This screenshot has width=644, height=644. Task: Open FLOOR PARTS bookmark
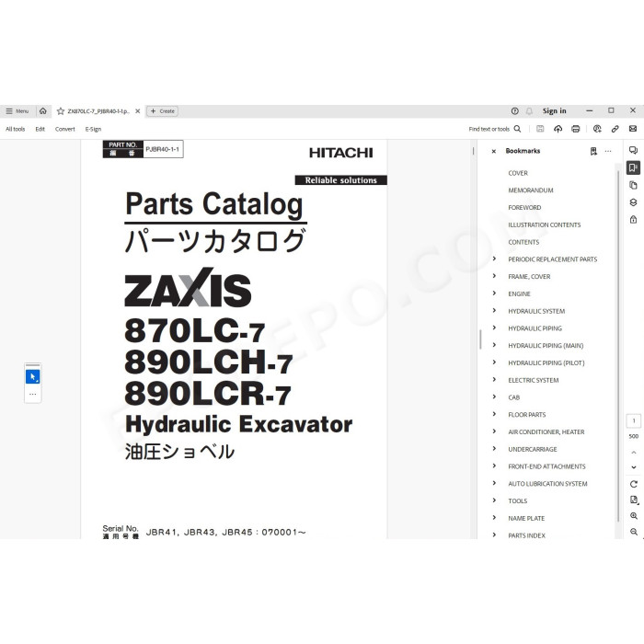pos(527,415)
